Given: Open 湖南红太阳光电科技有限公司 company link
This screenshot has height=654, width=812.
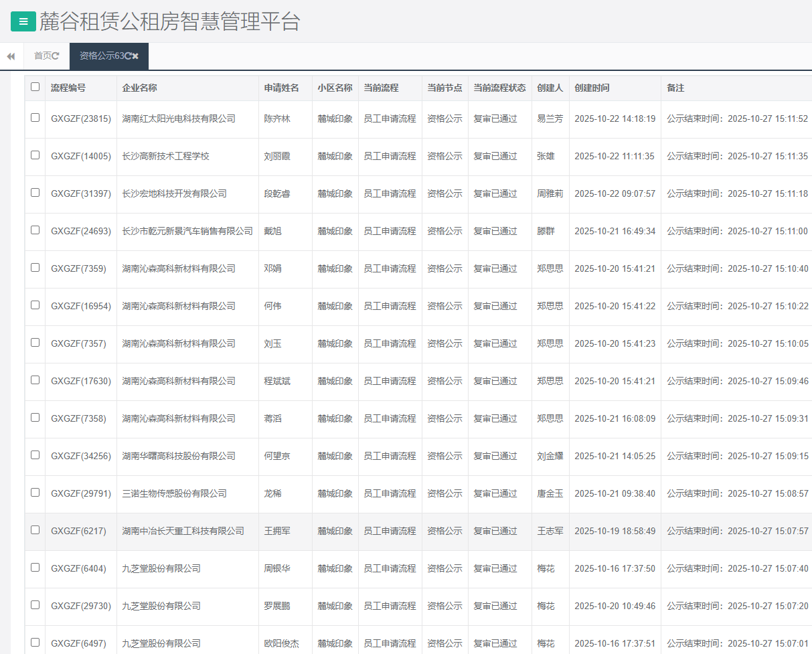Looking at the screenshot, I should click(x=179, y=118).
